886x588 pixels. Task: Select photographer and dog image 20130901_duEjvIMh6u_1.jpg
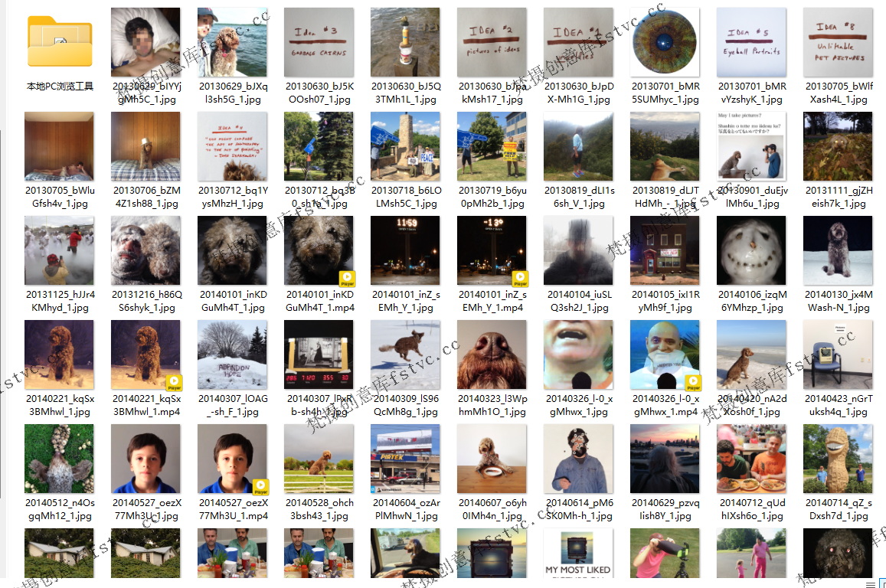[x=751, y=145]
